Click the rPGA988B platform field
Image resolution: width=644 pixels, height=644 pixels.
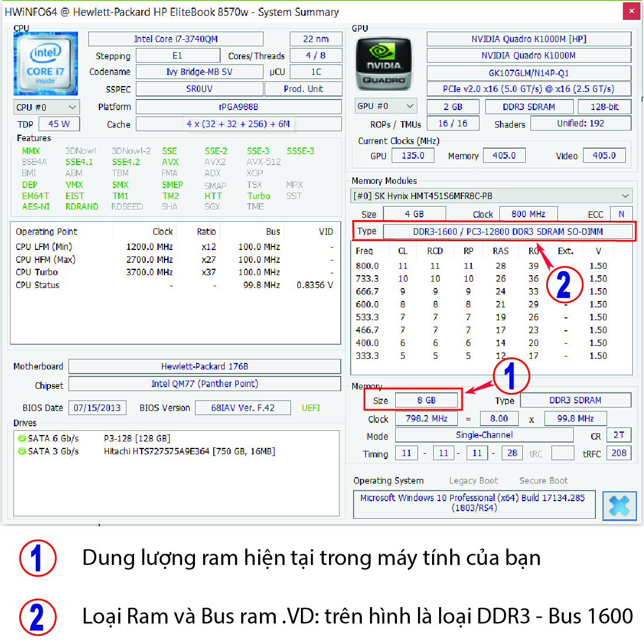tap(239, 107)
